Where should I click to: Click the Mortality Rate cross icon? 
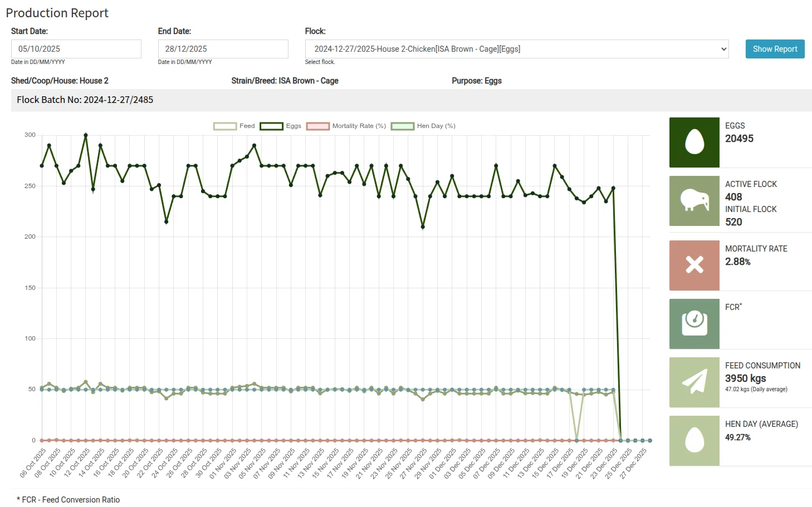(x=694, y=265)
